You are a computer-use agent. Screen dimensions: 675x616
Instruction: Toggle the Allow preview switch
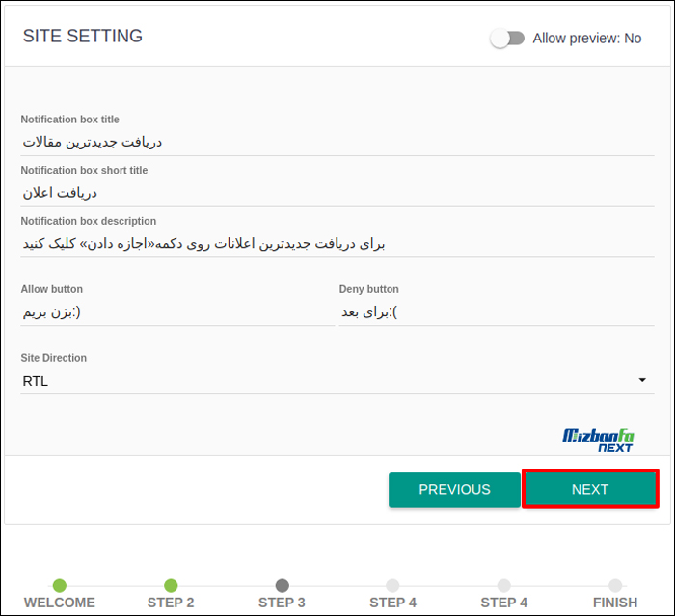(507, 39)
